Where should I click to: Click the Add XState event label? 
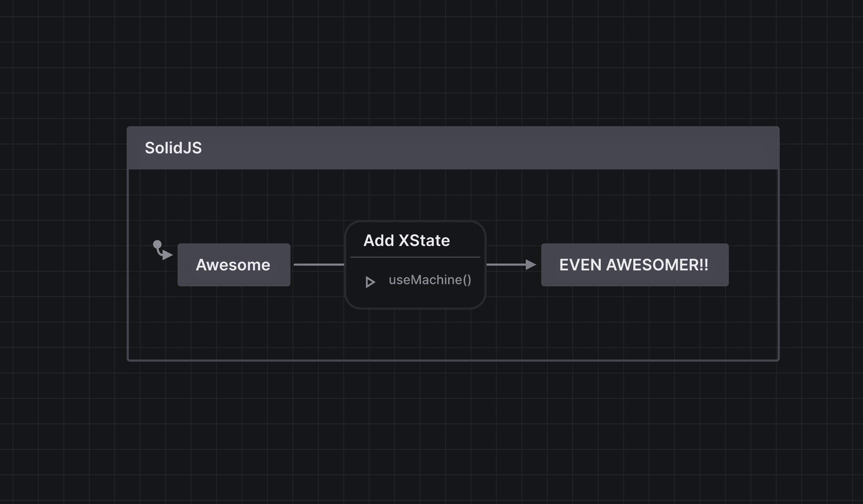click(x=407, y=240)
